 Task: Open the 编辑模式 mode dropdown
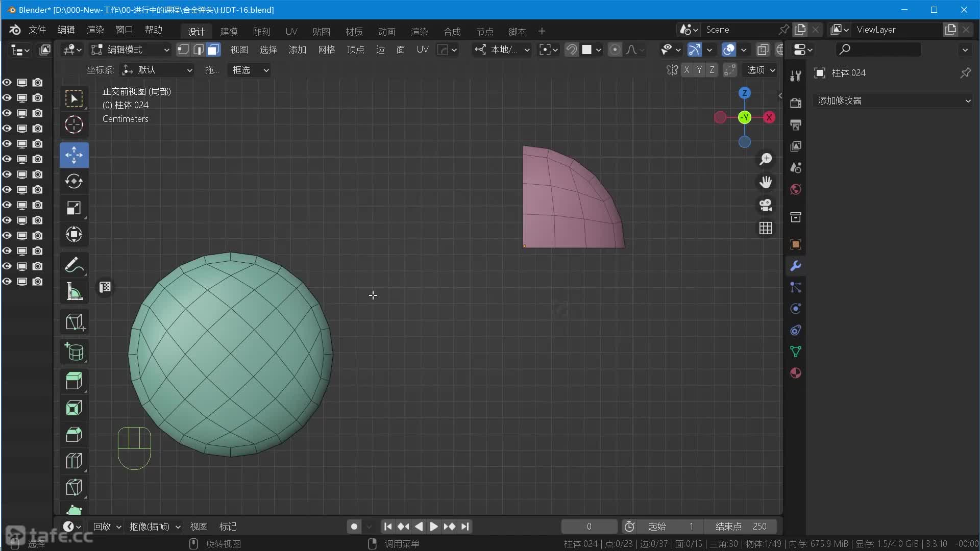point(130,49)
